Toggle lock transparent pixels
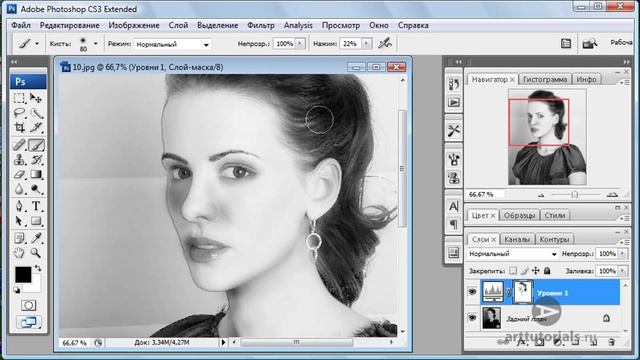Image resolution: width=640 pixels, height=360 pixels. (x=513, y=271)
